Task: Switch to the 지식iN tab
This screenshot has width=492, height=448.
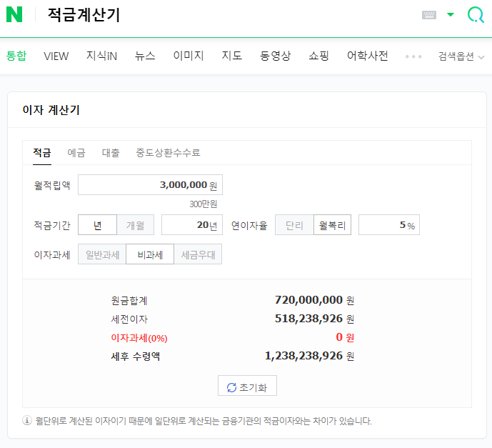Action: click(101, 56)
